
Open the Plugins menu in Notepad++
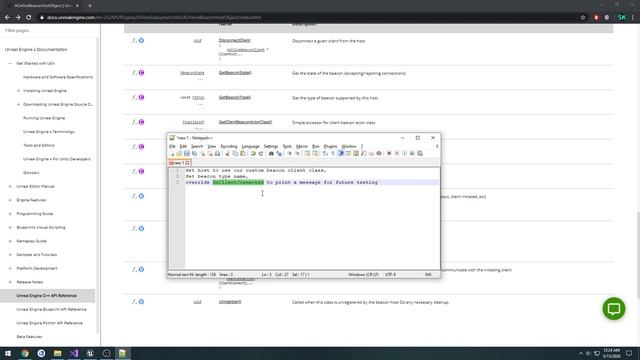click(331, 146)
